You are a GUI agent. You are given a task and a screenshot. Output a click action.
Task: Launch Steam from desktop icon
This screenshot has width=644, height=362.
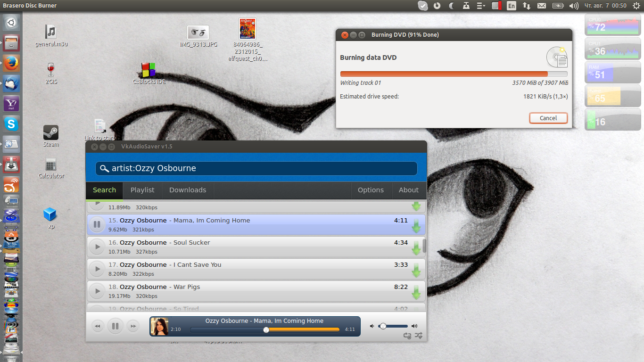[51, 136]
